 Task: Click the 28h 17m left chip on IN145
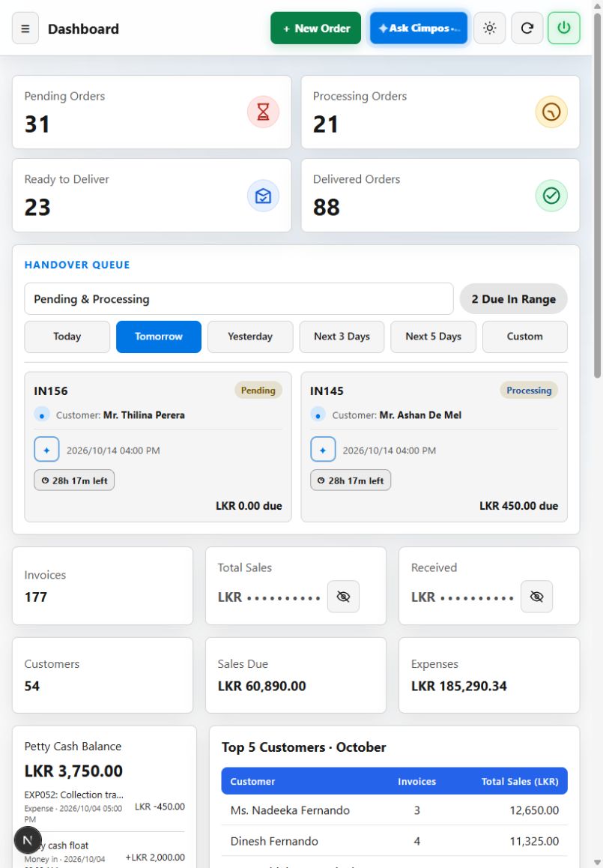pyautogui.click(x=350, y=480)
